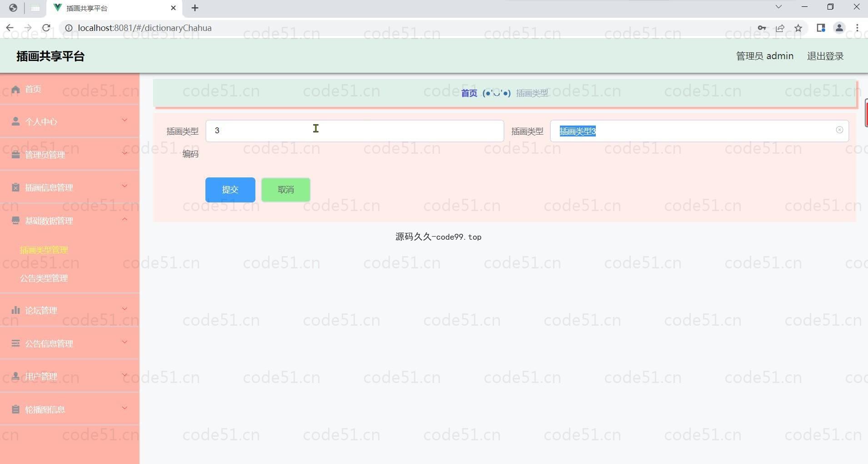The width and height of the screenshot is (868, 464).
Task: Clear the 插画类型 name field with clear icon
Action: point(839,130)
